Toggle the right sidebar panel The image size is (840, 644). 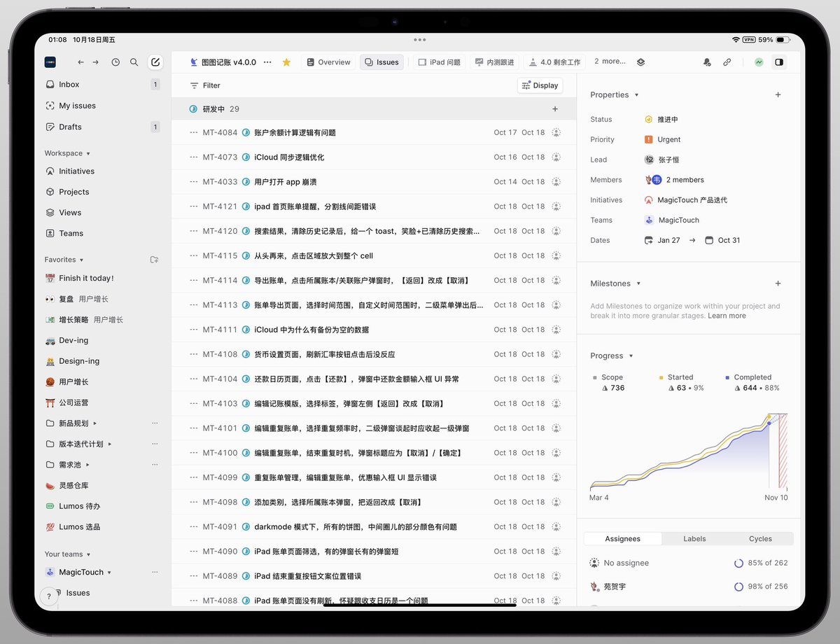click(778, 62)
